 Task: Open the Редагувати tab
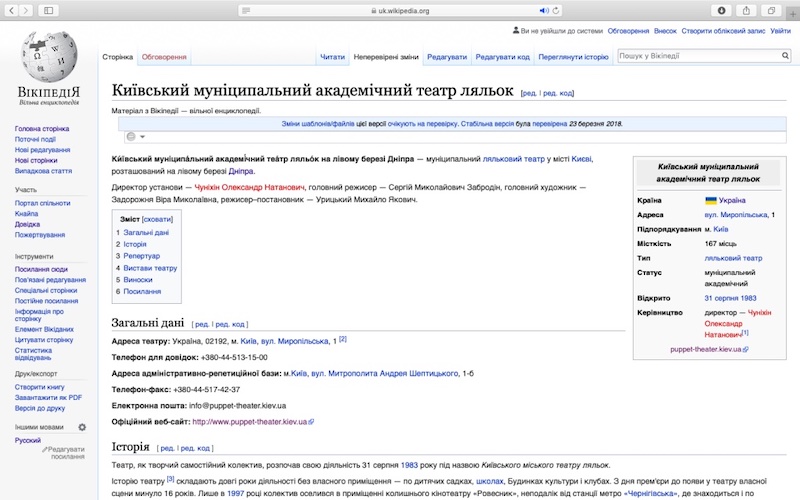pos(447,57)
